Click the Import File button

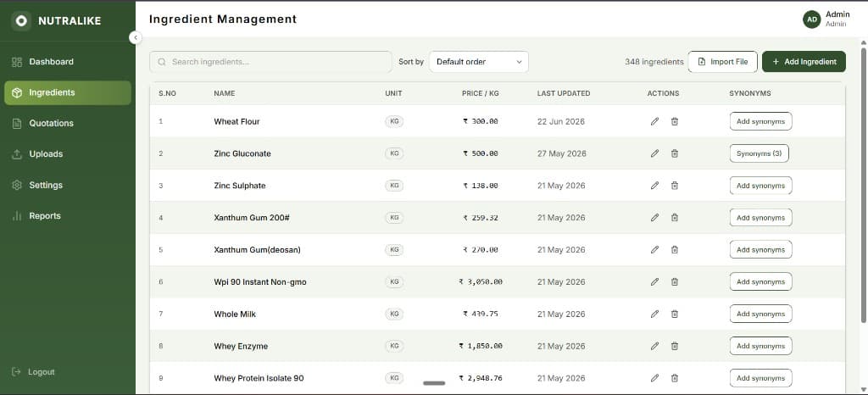pos(722,61)
